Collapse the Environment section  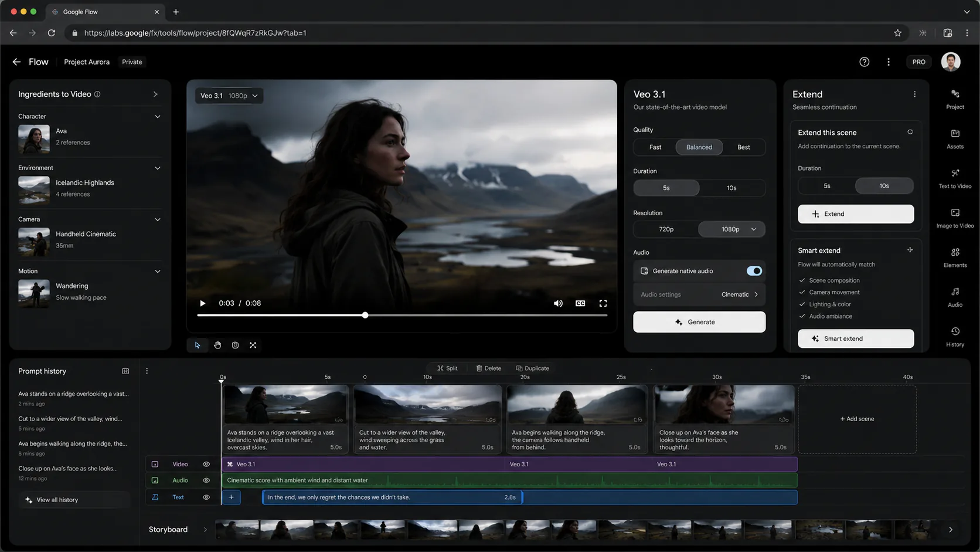[x=157, y=168]
